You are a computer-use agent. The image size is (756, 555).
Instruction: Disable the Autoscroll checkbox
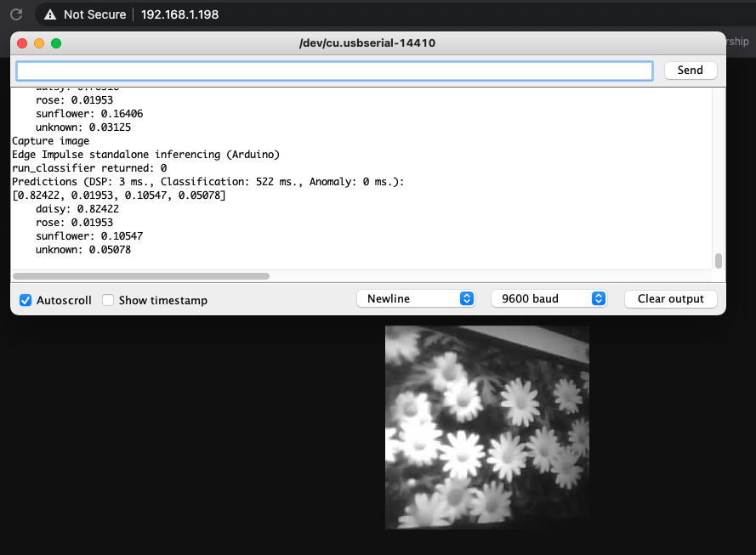click(x=25, y=299)
